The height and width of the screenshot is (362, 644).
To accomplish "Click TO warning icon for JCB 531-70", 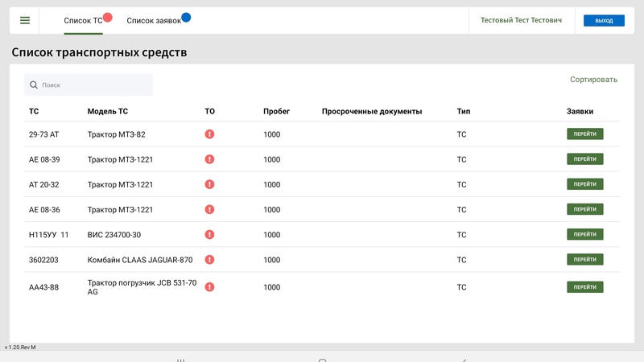I will click(209, 286).
